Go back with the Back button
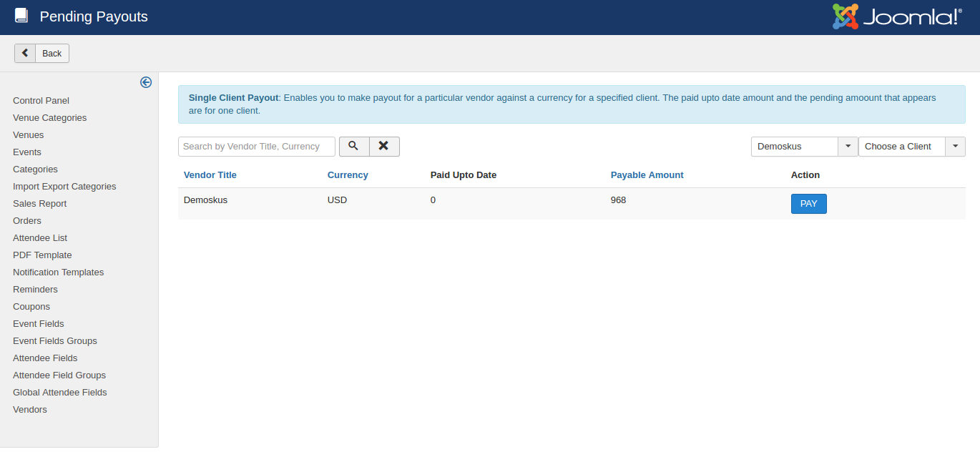Image resolution: width=980 pixels, height=462 pixels. (x=41, y=53)
